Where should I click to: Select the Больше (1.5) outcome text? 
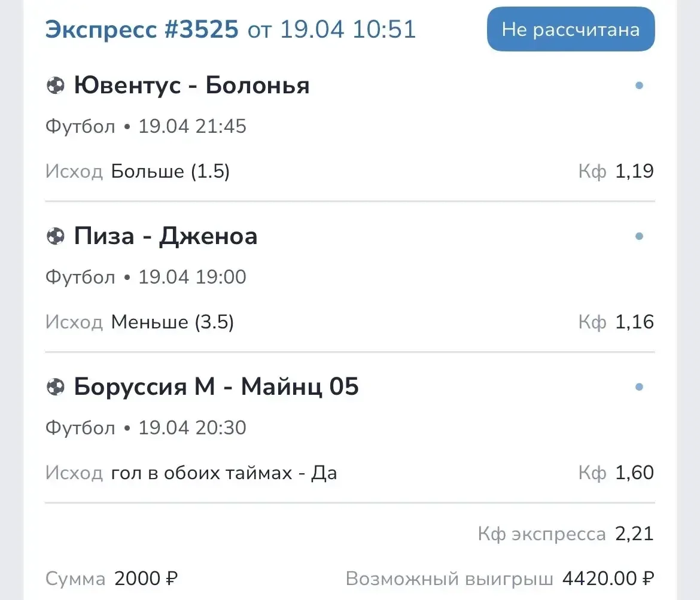(171, 172)
